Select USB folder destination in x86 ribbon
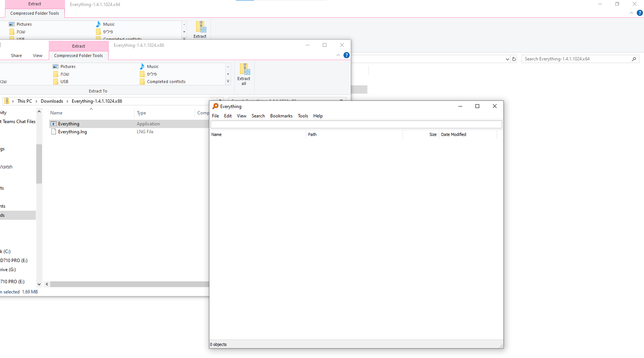The image size is (644, 358). tap(61, 82)
